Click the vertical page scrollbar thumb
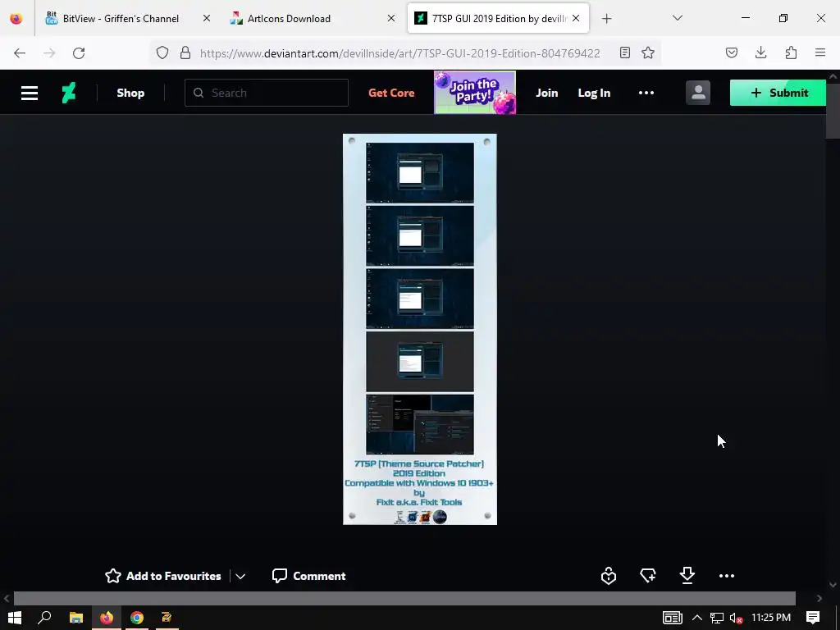840x630 pixels. (x=833, y=111)
